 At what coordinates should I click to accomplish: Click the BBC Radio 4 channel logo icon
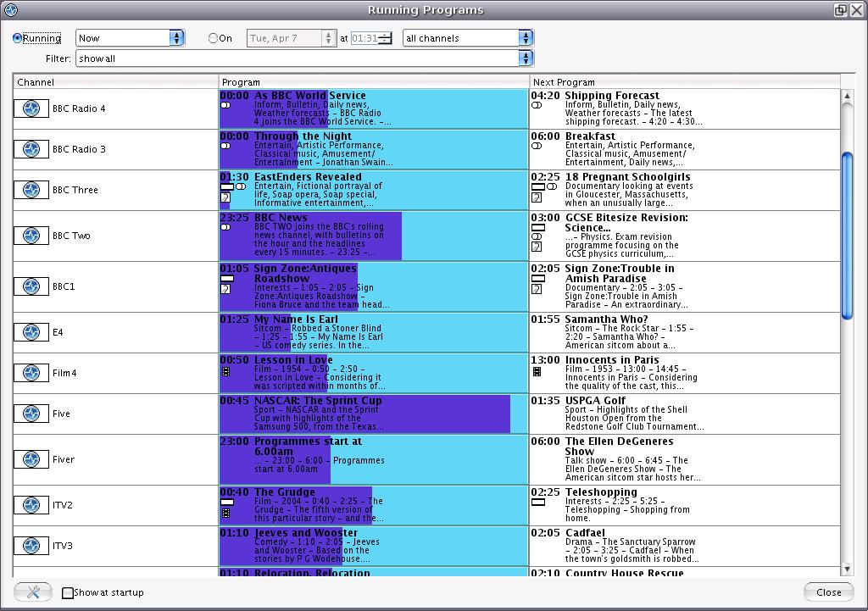[31, 108]
